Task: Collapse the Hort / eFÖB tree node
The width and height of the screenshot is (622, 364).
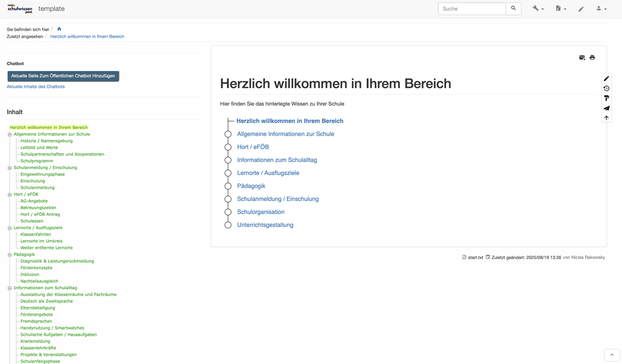Action: point(9,194)
